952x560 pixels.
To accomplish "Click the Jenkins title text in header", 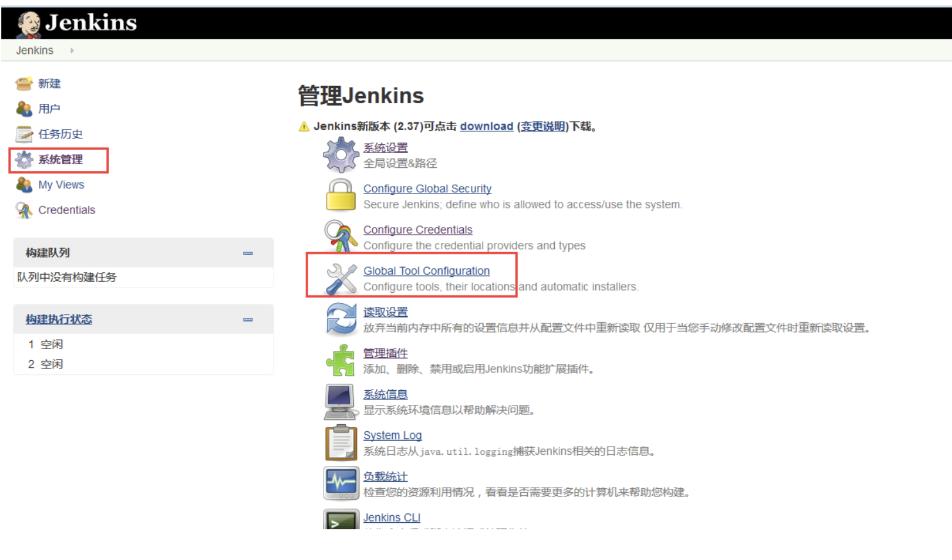I will click(x=91, y=22).
